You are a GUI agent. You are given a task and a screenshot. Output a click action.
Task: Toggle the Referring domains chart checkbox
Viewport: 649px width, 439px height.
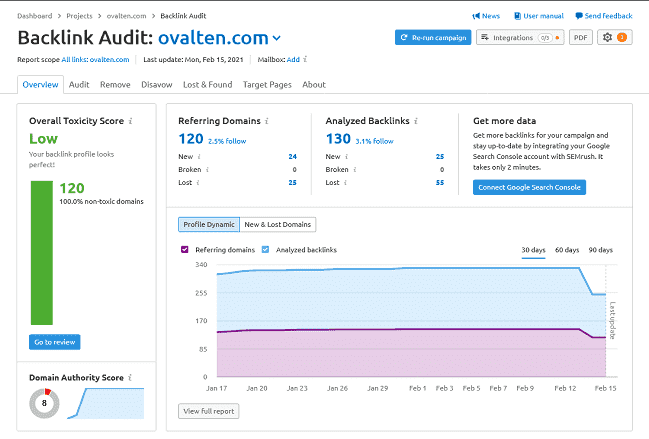185,249
